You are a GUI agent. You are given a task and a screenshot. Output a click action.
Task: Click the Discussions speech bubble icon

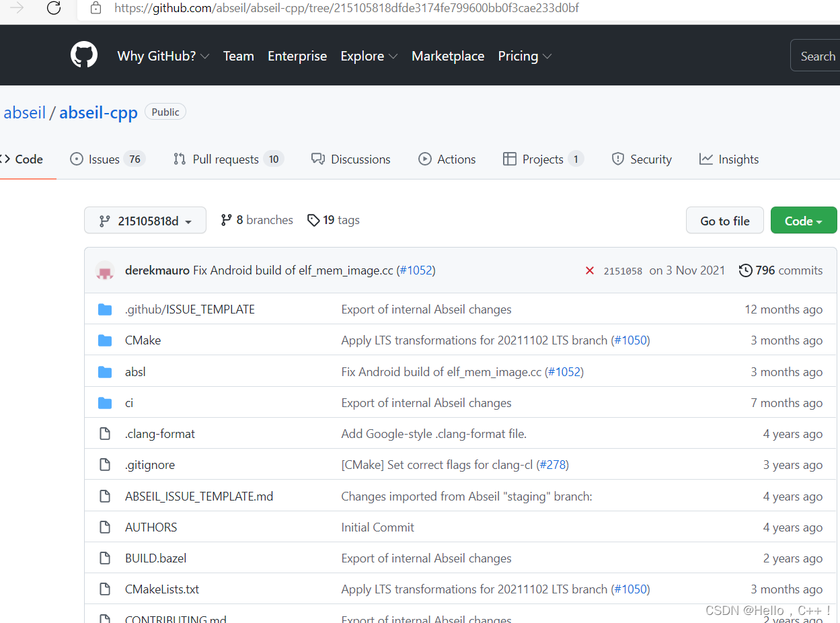(317, 159)
